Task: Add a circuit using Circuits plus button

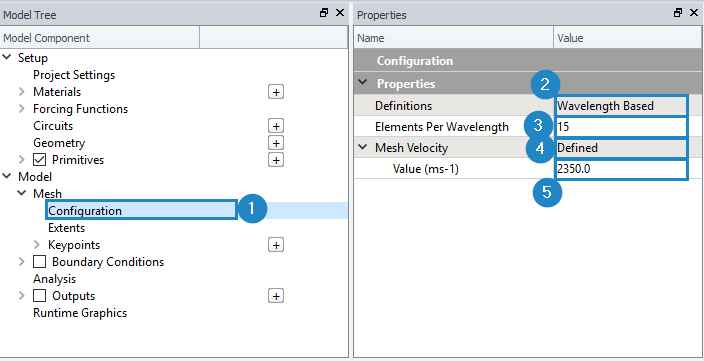Action: 276,126
